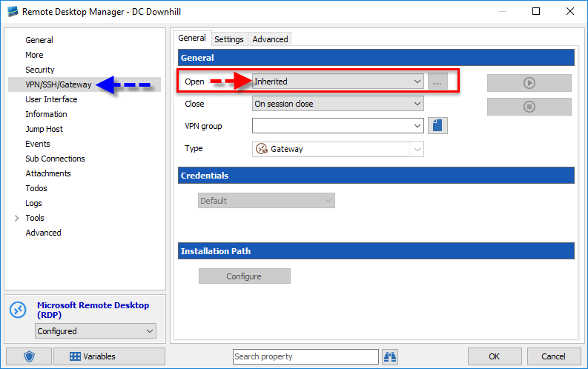Image resolution: width=588 pixels, height=369 pixels.
Task: Switch to the General tab
Action: (x=192, y=39)
